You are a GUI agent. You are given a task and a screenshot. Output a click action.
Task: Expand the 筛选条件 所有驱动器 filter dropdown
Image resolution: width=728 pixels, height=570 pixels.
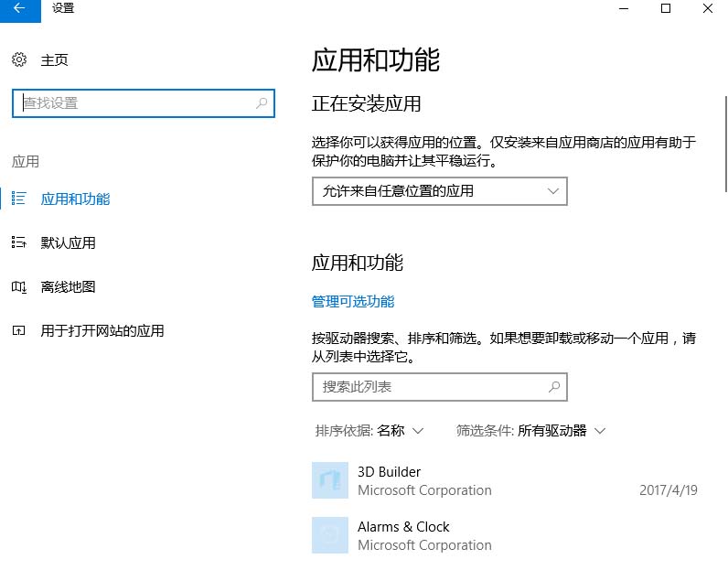coord(531,430)
